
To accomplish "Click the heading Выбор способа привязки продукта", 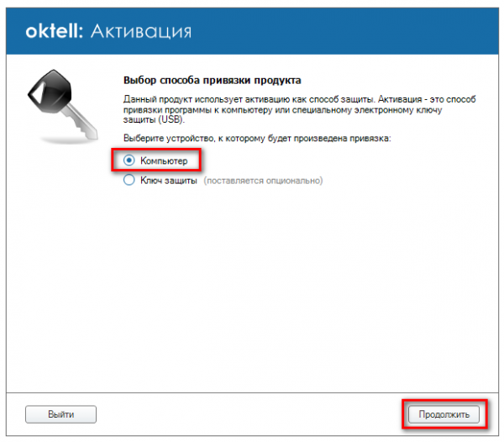I will point(213,82).
